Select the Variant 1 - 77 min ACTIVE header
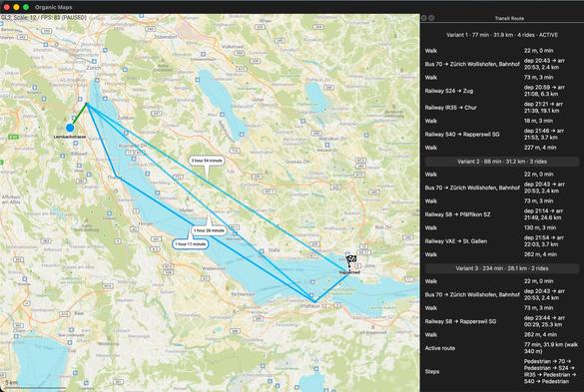This screenshot has height=392, width=584. coord(502,35)
